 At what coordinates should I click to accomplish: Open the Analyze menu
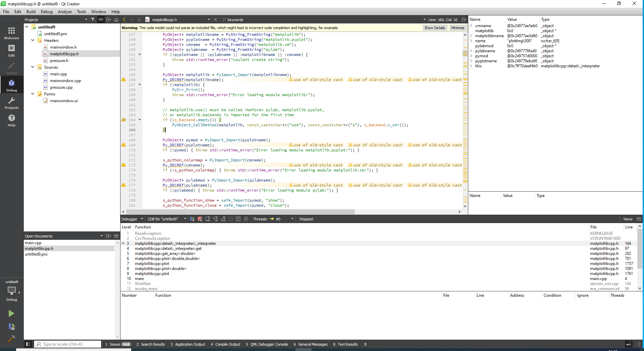65,12
